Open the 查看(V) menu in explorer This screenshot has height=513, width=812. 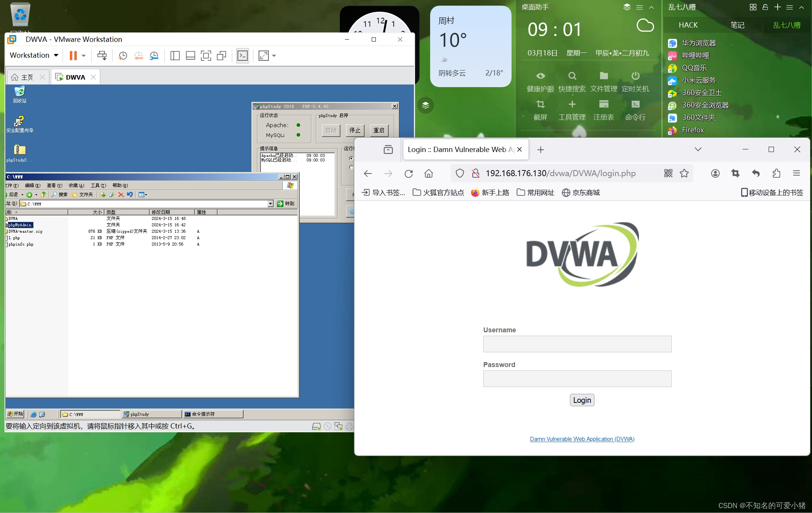coord(54,185)
